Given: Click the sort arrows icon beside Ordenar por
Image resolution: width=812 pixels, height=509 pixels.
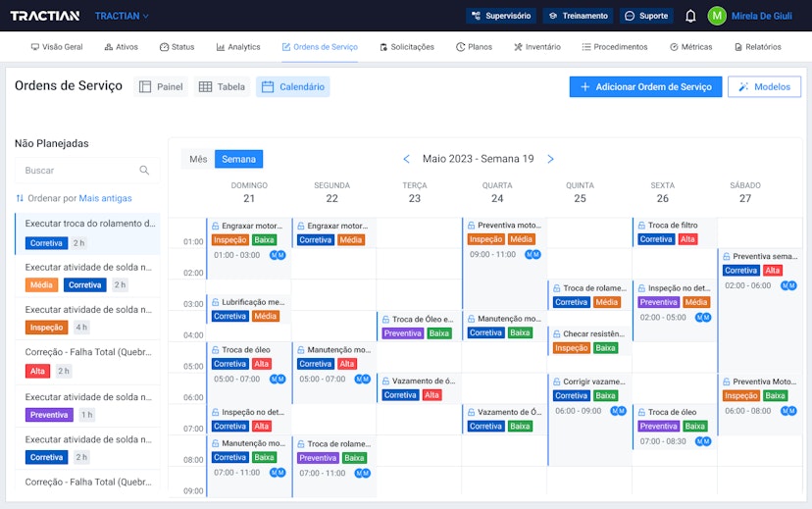Looking at the screenshot, I should pyautogui.click(x=20, y=198).
